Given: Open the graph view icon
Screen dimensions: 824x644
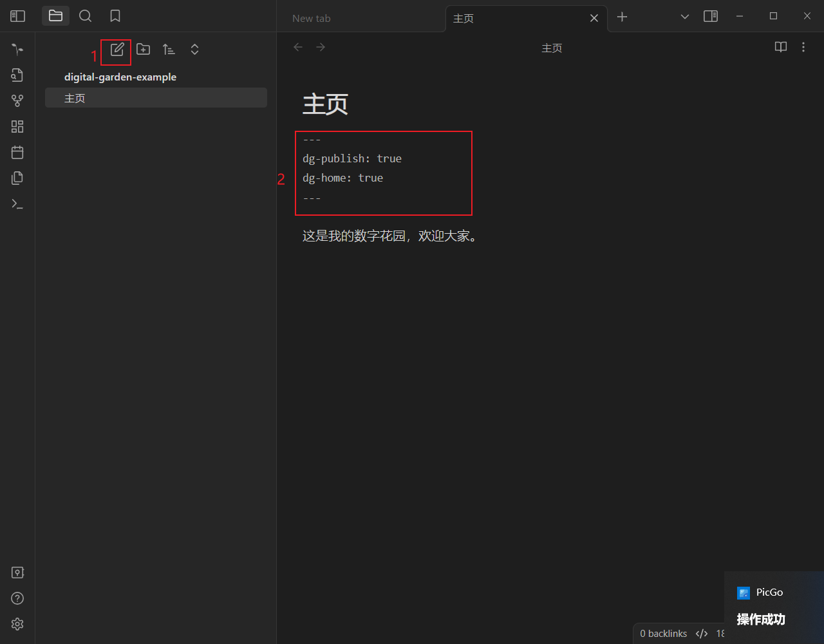Looking at the screenshot, I should (17, 100).
